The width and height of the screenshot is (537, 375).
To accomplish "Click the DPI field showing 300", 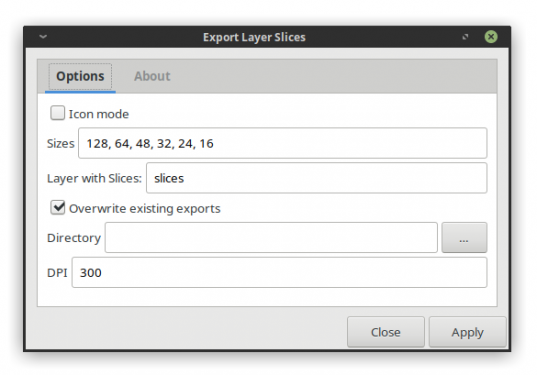I will 279,273.
